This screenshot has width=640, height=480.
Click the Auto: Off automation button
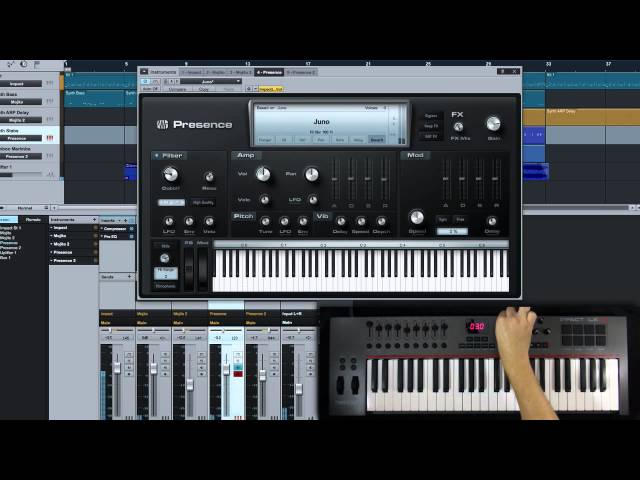[150, 89]
